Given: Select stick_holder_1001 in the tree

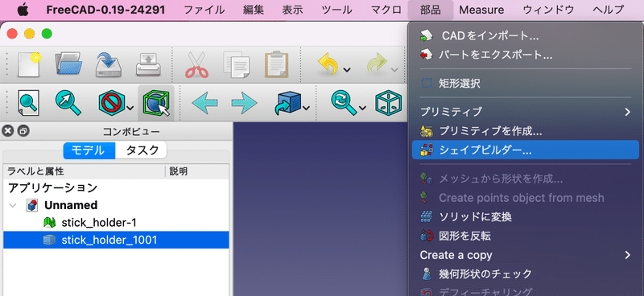Looking at the screenshot, I should tap(116, 240).
